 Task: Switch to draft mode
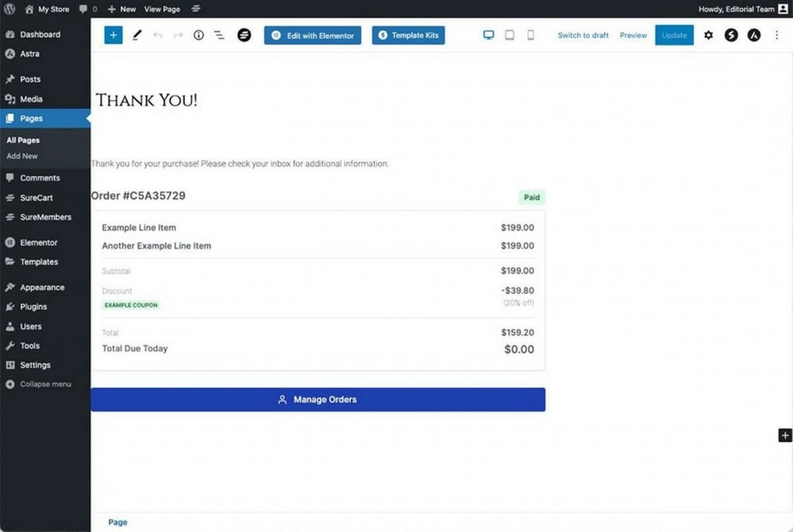[x=583, y=35]
